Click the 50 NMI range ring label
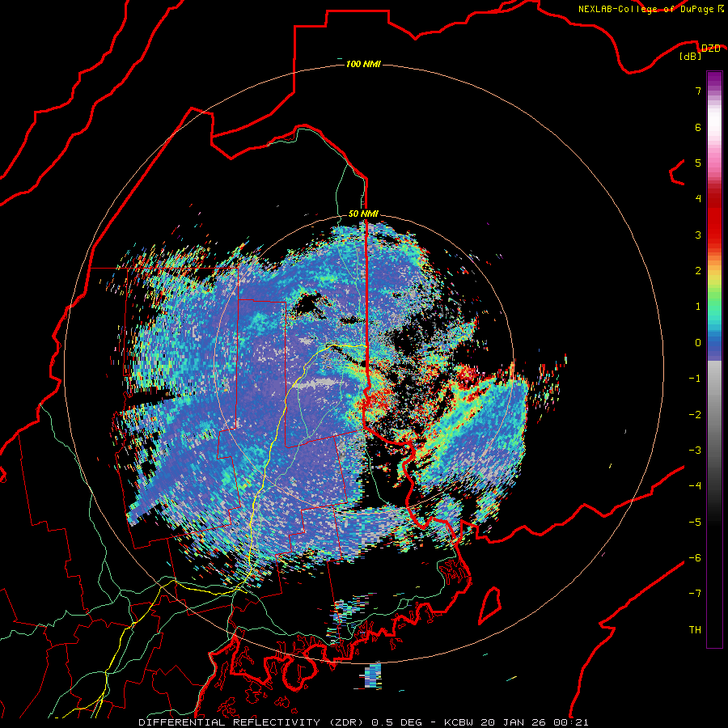This screenshot has height=728, width=728. coord(363,214)
